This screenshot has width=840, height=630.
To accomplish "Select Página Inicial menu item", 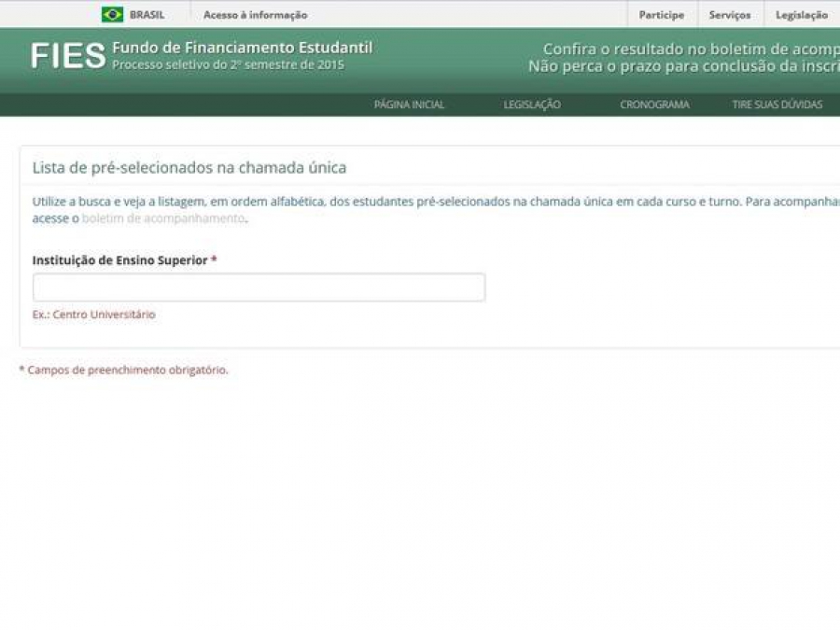I will 410,105.
